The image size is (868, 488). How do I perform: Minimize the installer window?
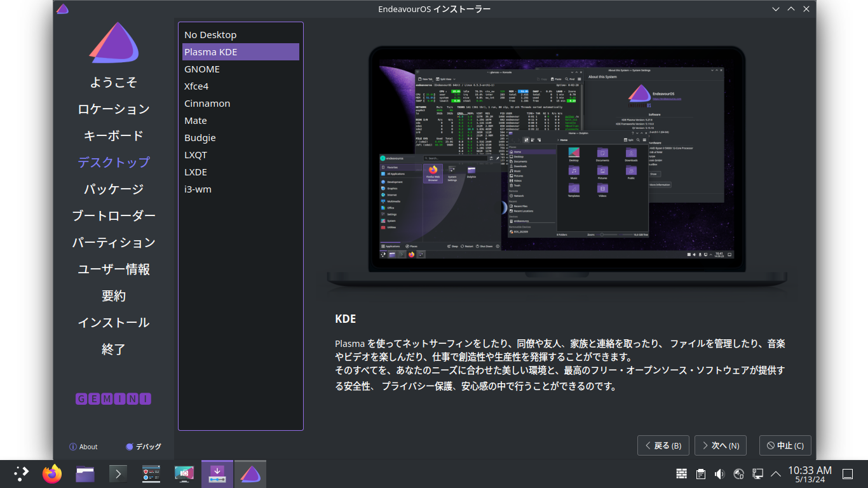776,9
